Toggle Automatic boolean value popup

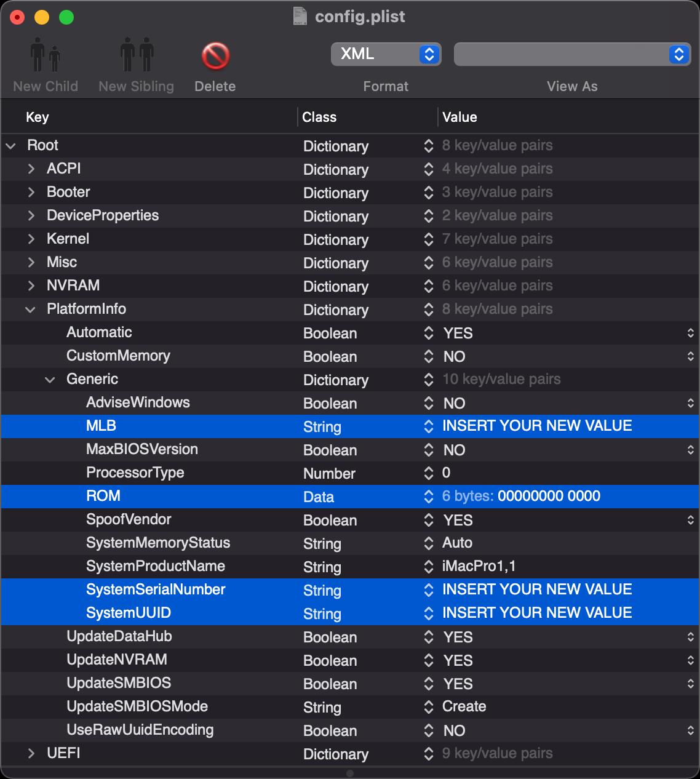tap(690, 333)
